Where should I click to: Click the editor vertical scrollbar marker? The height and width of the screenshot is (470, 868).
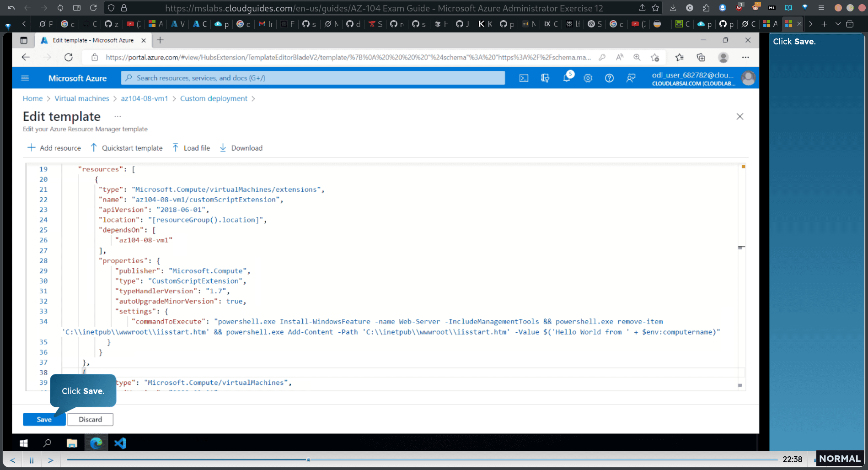point(741,248)
